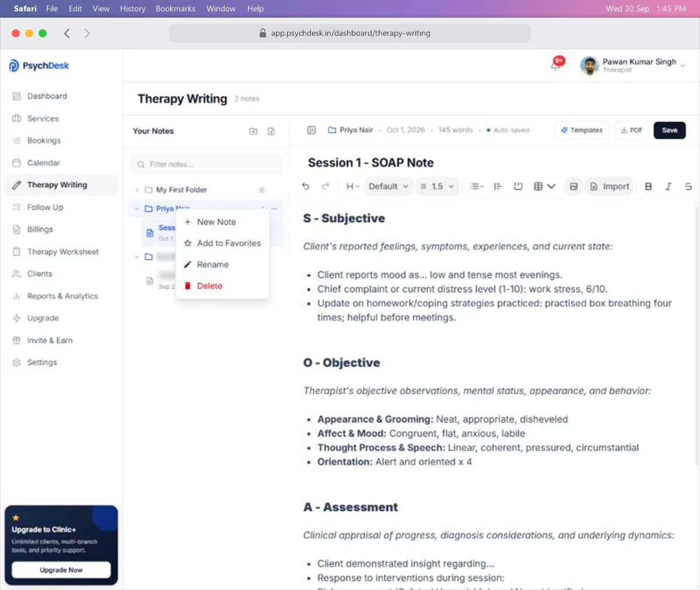Screen dimensions: 700x590
Task: Click the Pawan Kumar Singh profile avatar
Action: (x=590, y=65)
